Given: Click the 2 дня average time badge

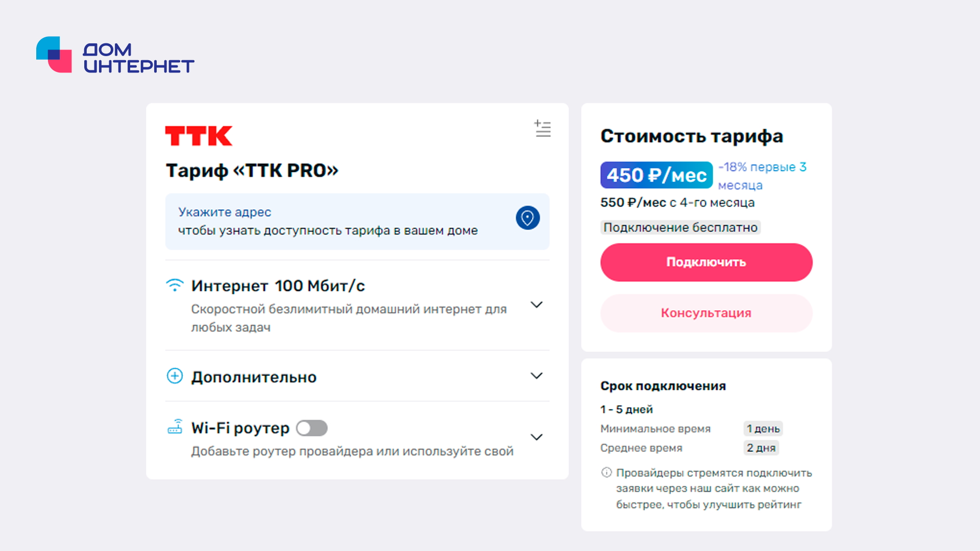Looking at the screenshot, I should tap(761, 448).
